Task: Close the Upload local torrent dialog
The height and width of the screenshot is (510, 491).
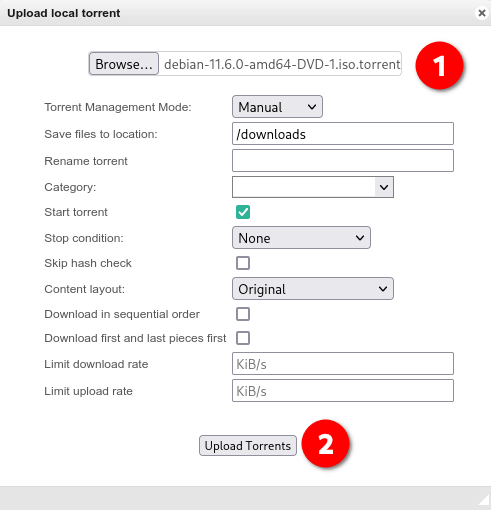Action: pyautogui.click(x=482, y=13)
